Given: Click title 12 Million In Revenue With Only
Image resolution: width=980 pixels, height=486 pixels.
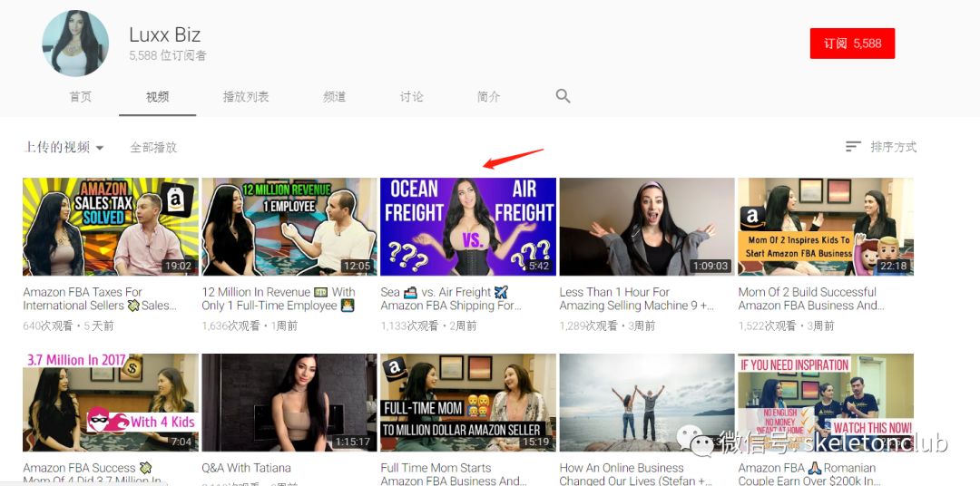Looking at the screenshot, I should (x=279, y=298).
